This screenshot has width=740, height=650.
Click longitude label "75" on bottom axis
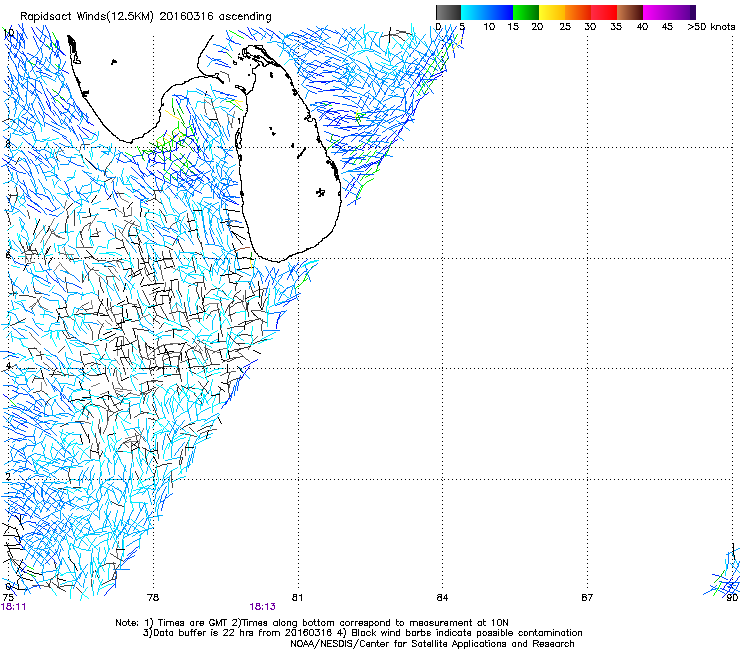pos(8,598)
